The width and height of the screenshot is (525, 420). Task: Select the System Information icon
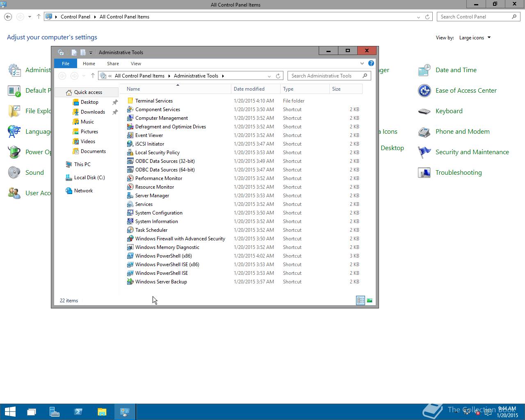pyautogui.click(x=130, y=221)
